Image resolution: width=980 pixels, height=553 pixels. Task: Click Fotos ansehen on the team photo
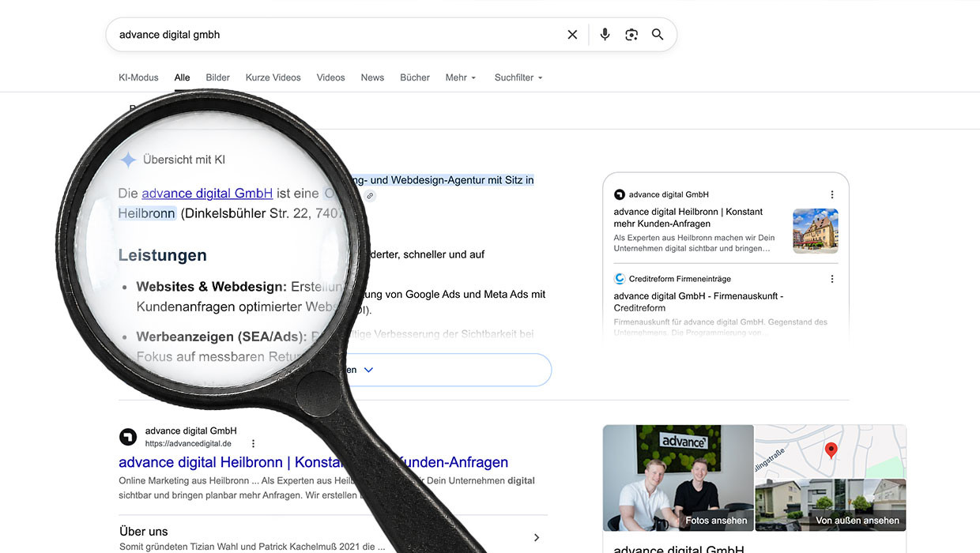pyautogui.click(x=717, y=521)
